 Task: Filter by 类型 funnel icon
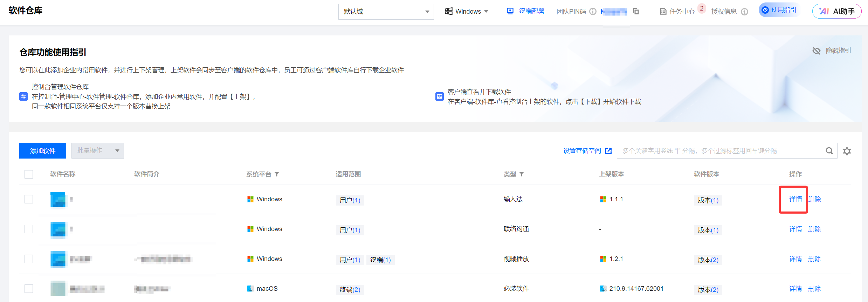coord(522,174)
